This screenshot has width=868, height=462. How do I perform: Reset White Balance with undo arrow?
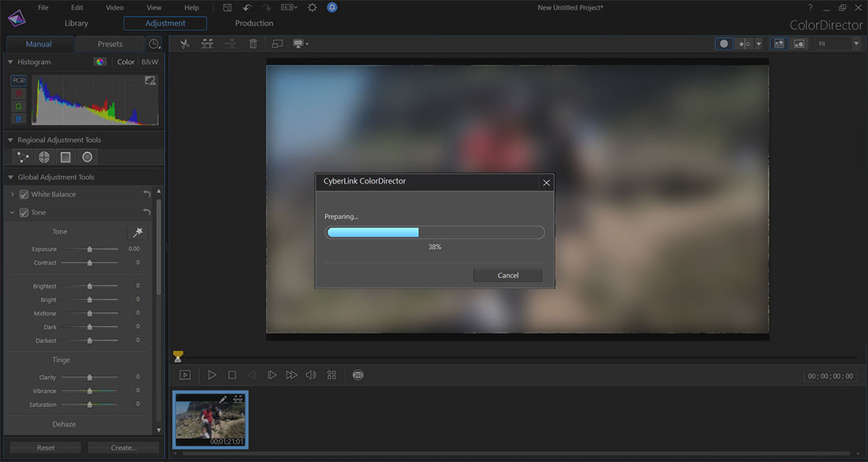pos(147,194)
